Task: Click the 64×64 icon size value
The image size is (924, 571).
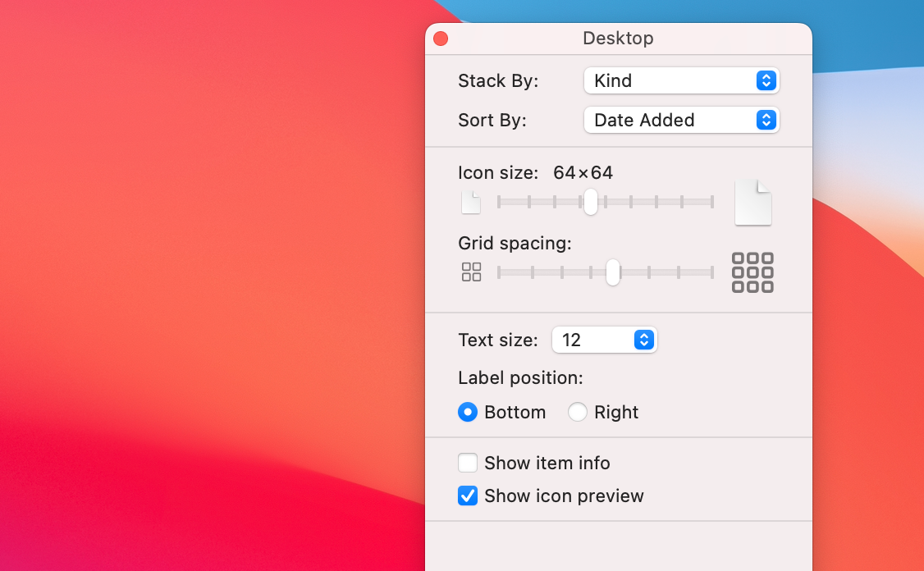Action: point(583,172)
